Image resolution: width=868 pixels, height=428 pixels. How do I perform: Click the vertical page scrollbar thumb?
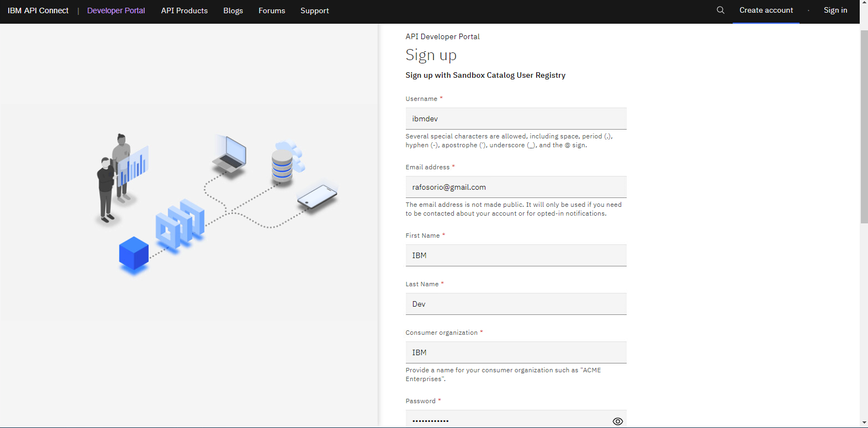864,127
